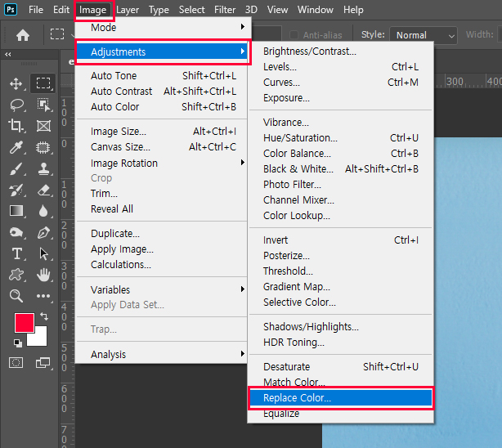Select the Spot Healing Brush tool
The height and width of the screenshot is (448, 502).
coord(43,147)
